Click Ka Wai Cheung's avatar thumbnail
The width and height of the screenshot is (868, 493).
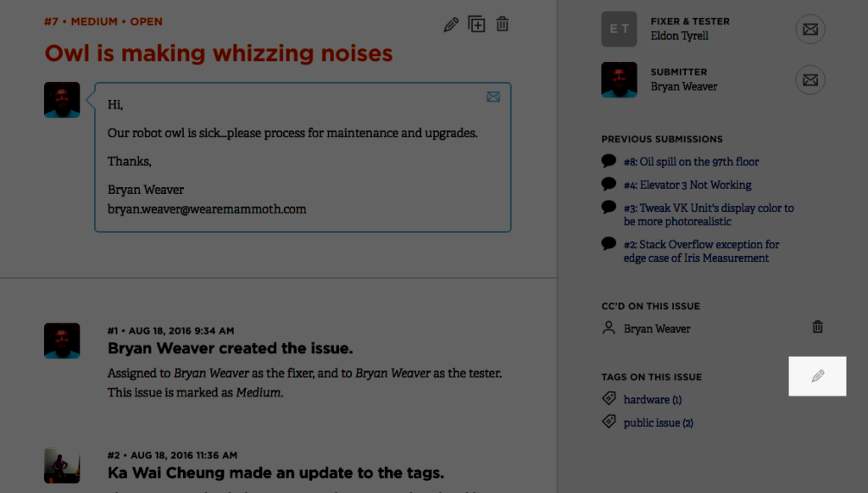pos(62,466)
